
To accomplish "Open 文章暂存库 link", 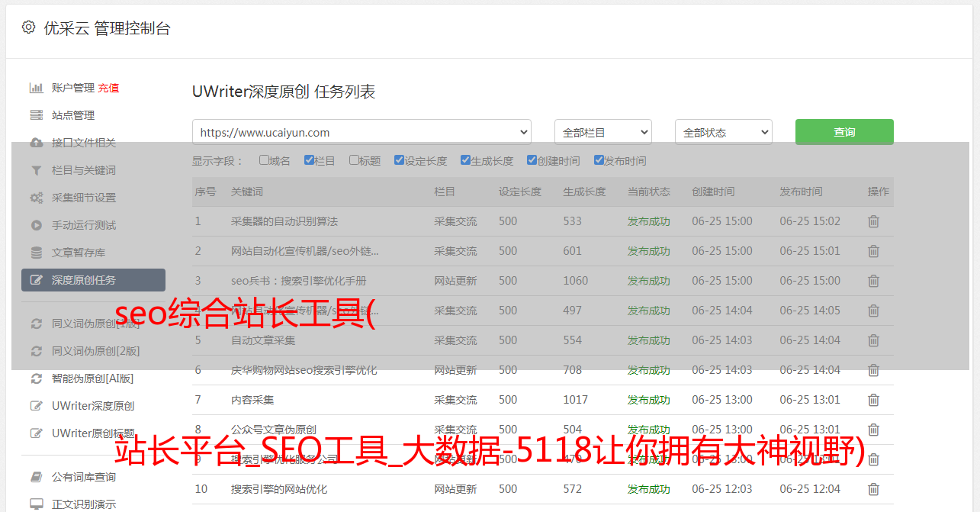I will (79, 253).
